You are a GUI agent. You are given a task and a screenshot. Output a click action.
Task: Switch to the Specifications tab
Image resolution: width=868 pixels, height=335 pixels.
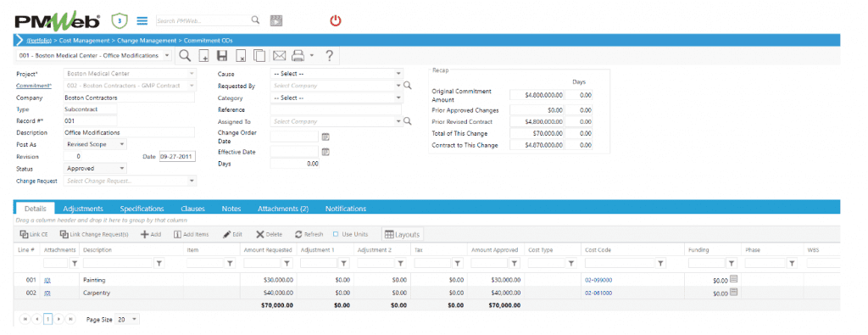[x=142, y=209]
